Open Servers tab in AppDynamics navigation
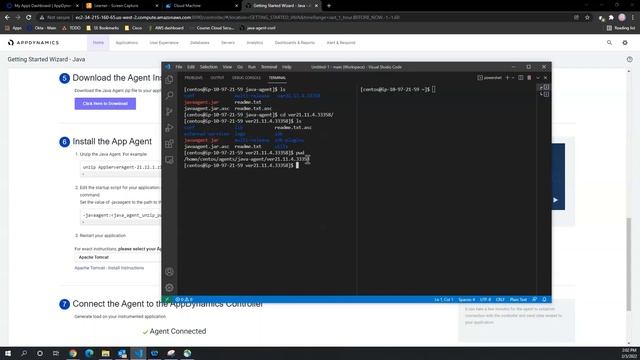Screen dimensions: 640x360 tap(228, 42)
